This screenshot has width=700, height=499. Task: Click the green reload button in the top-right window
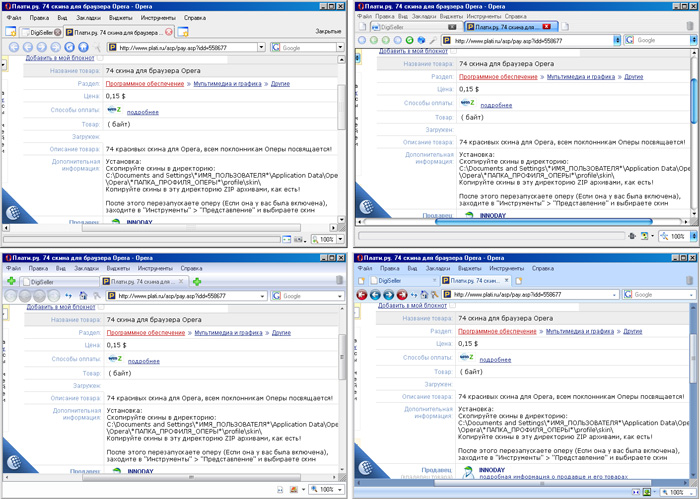coord(409,40)
